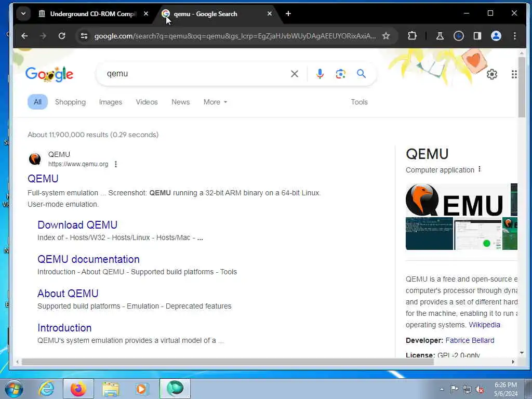
Task: Open the profile avatar menu
Action: point(496,36)
